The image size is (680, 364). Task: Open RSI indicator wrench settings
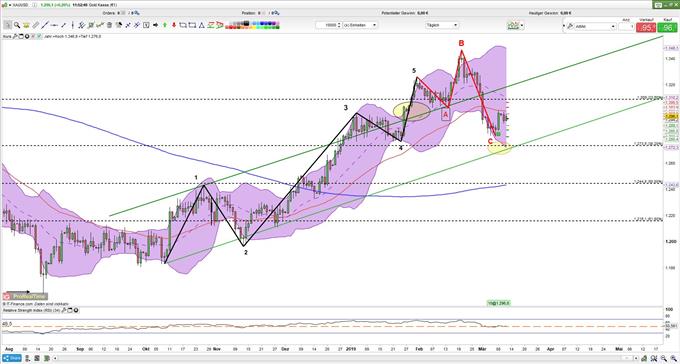[63, 310]
